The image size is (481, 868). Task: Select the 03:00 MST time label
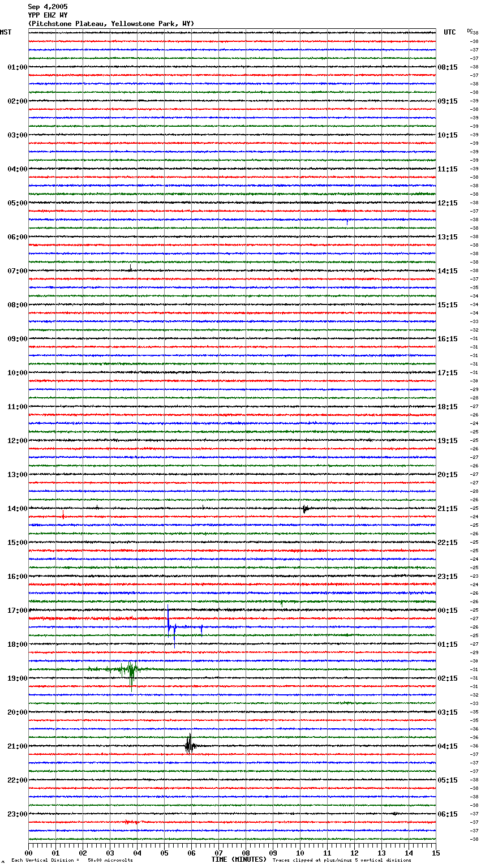pos(18,135)
